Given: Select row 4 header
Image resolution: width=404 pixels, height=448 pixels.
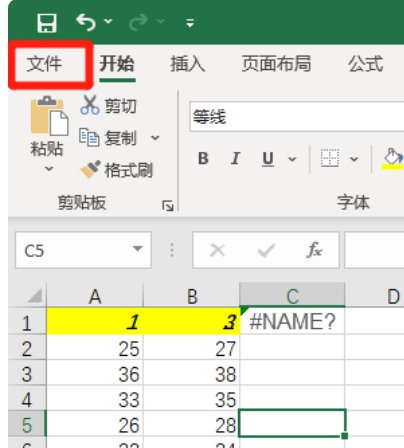Looking at the screenshot, I should tap(27, 399).
